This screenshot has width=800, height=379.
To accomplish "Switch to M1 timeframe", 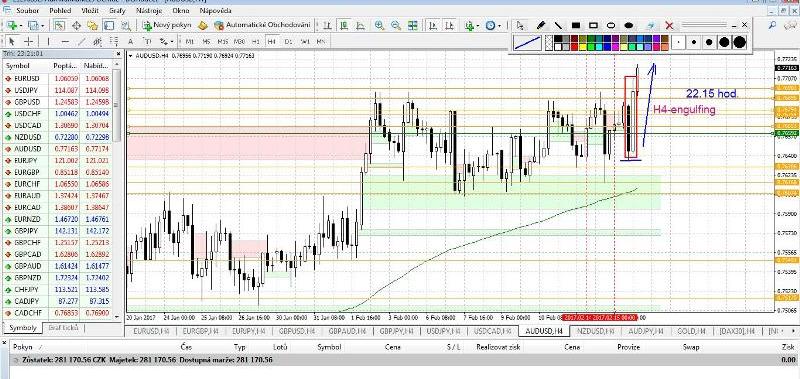I will point(189,41).
